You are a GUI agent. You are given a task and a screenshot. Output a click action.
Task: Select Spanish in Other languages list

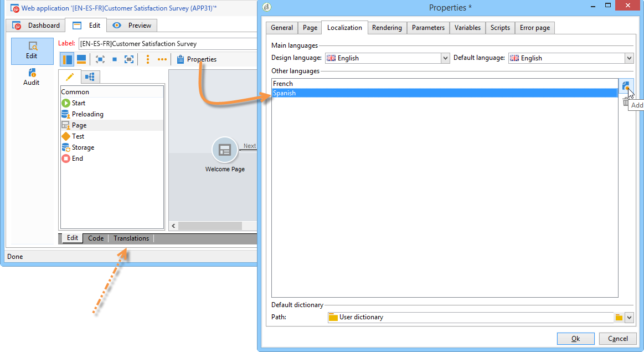[x=445, y=93]
